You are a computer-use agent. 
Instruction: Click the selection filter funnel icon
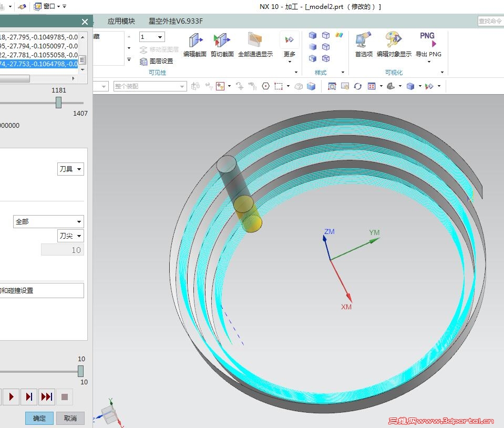[220, 86]
